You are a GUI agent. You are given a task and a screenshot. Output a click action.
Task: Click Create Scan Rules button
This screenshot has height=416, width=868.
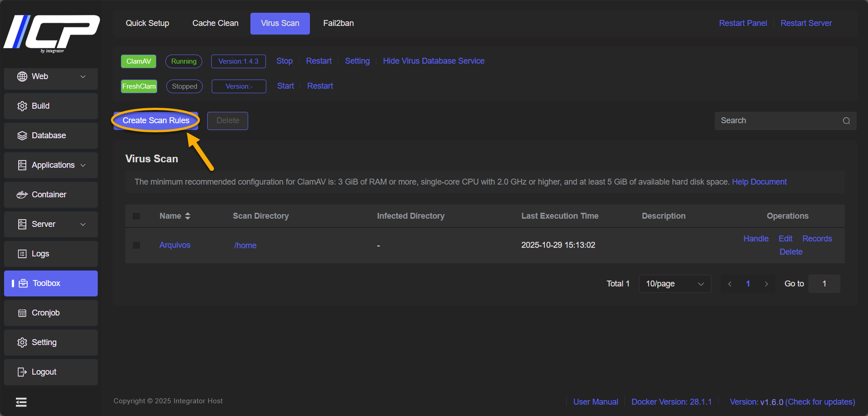pos(156,120)
